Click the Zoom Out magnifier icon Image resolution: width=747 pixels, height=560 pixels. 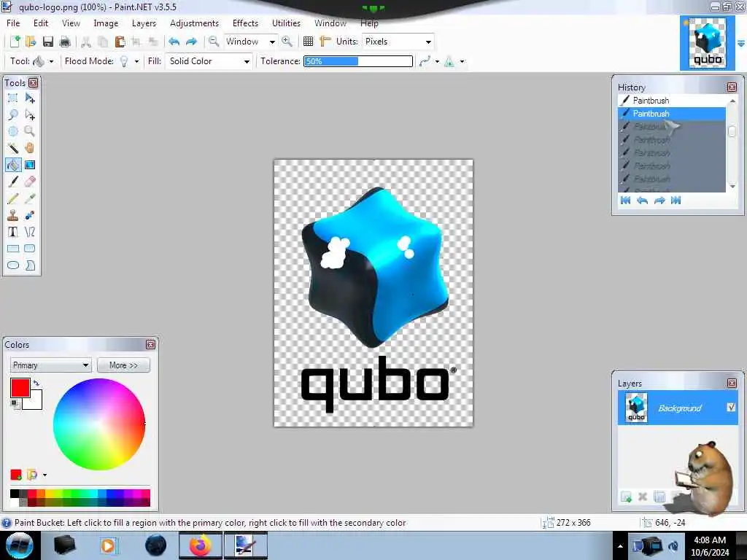click(214, 42)
